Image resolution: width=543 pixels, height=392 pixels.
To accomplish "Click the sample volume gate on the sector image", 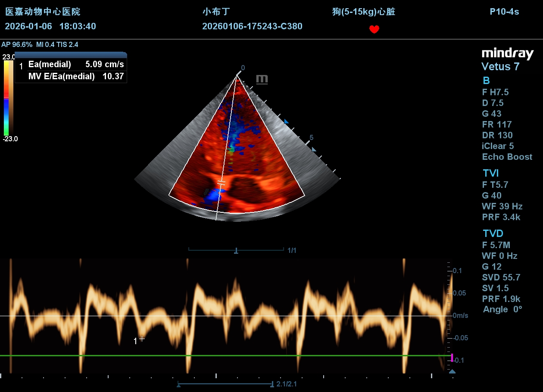I will (x=221, y=184).
